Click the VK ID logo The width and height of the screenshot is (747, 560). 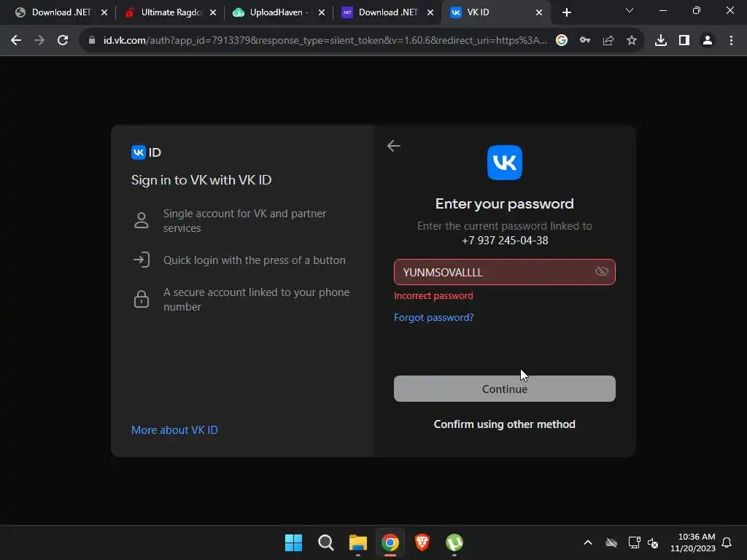[x=146, y=152]
